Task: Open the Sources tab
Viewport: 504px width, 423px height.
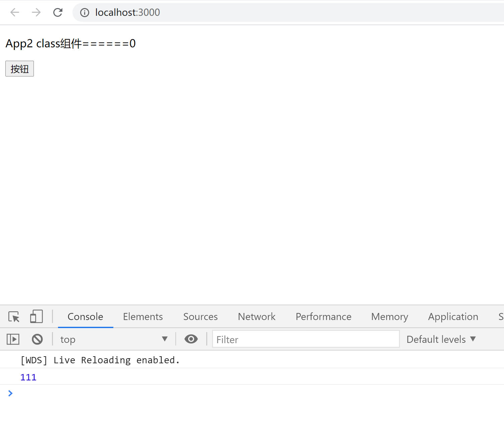Action: click(201, 317)
